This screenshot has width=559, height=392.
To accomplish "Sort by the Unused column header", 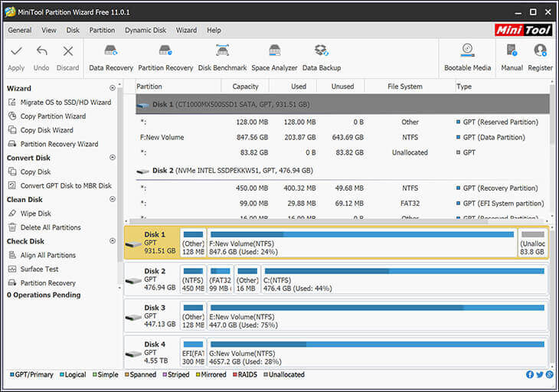I will [x=341, y=87].
